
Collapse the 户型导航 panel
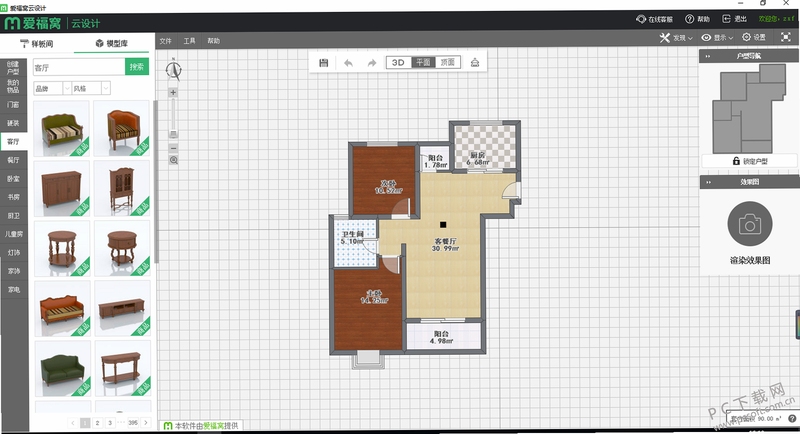pos(708,56)
